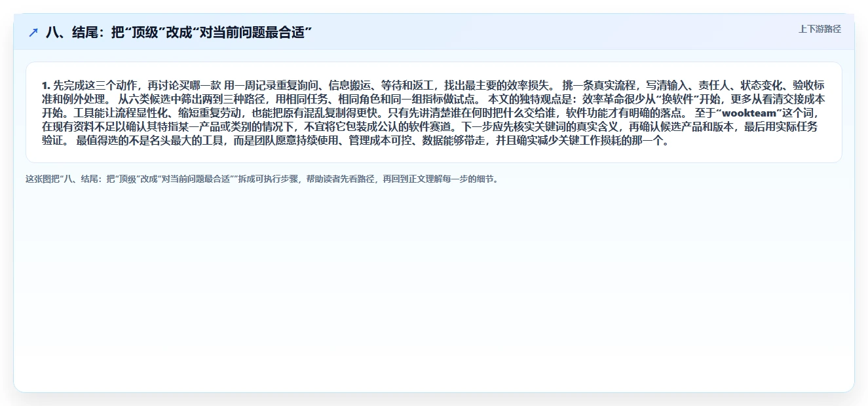Viewport: 868px width, 406px height.
Task: Click the numbered paragraph starting 1. 先完成这三个动作
Action: tap(434, 113)
